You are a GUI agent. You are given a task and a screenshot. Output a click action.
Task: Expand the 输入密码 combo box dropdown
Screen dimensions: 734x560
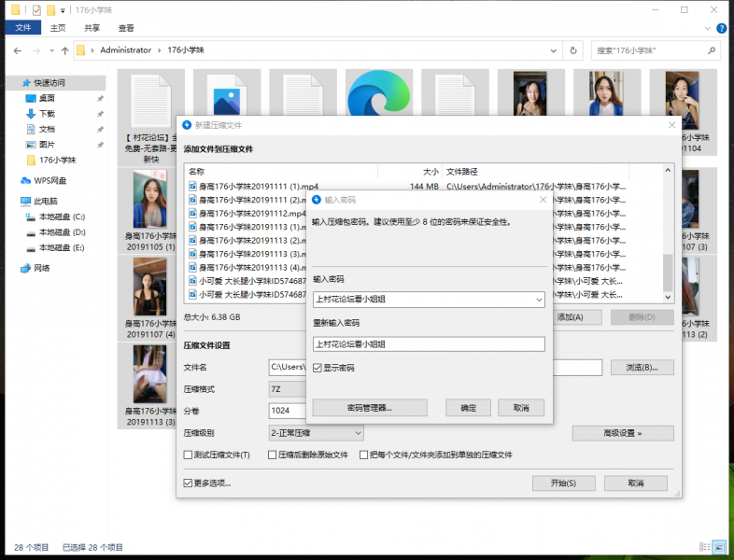click(538, 300)
